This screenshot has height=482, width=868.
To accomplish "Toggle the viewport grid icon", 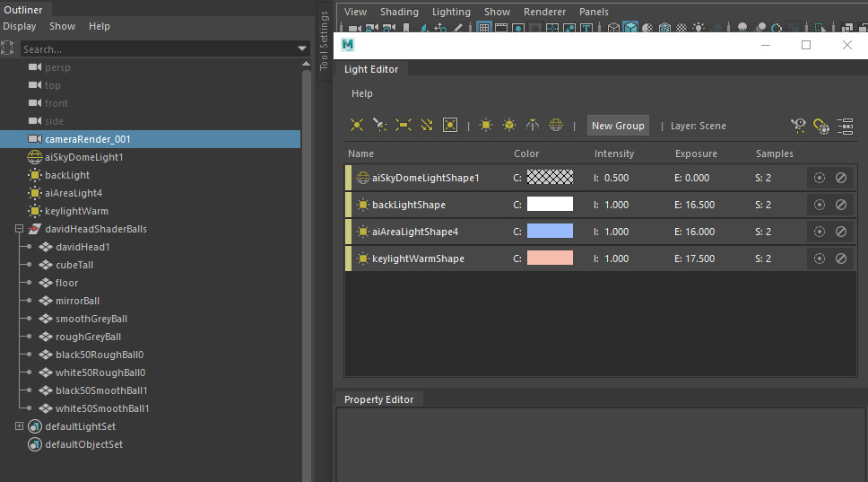I will 484,28.
